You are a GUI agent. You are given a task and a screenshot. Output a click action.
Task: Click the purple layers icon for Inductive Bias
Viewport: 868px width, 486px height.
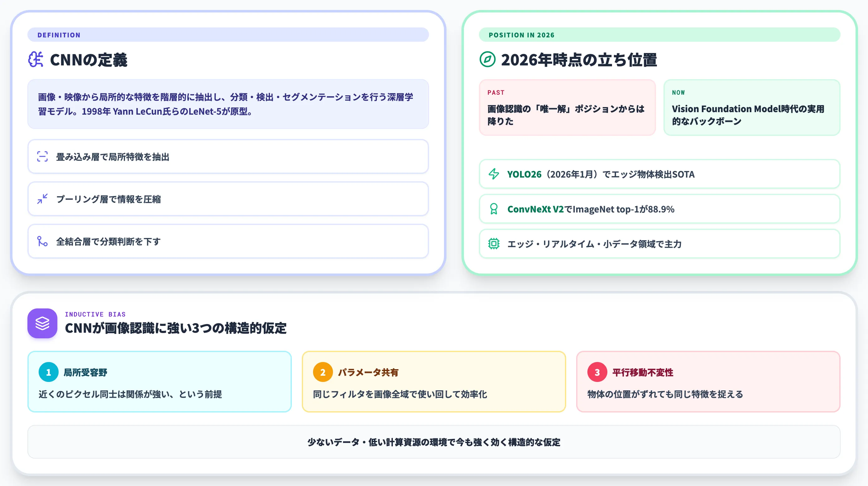click(42, 323)
